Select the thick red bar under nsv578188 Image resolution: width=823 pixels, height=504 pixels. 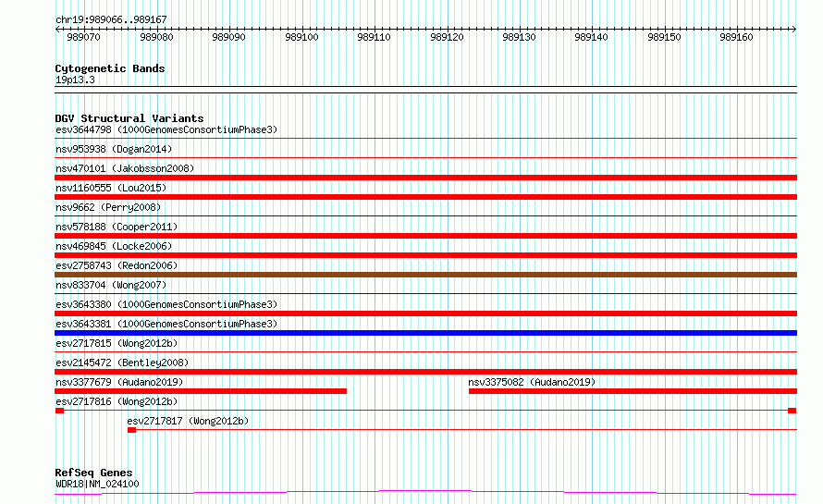click(x=425, y=236)
